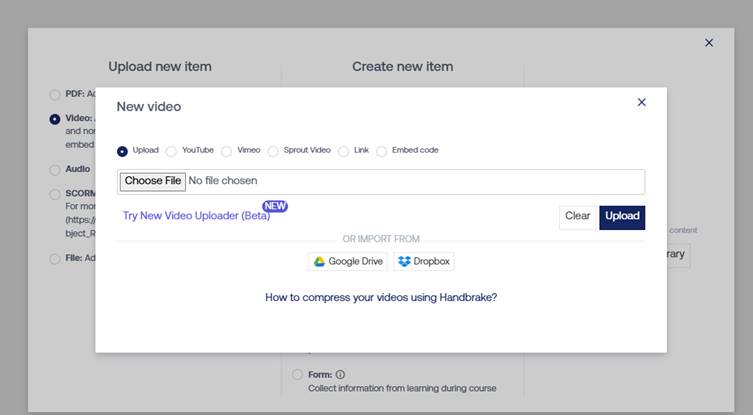Select the Link radio option
Viewport: 753px width, 415px height.
pos(343,151)
